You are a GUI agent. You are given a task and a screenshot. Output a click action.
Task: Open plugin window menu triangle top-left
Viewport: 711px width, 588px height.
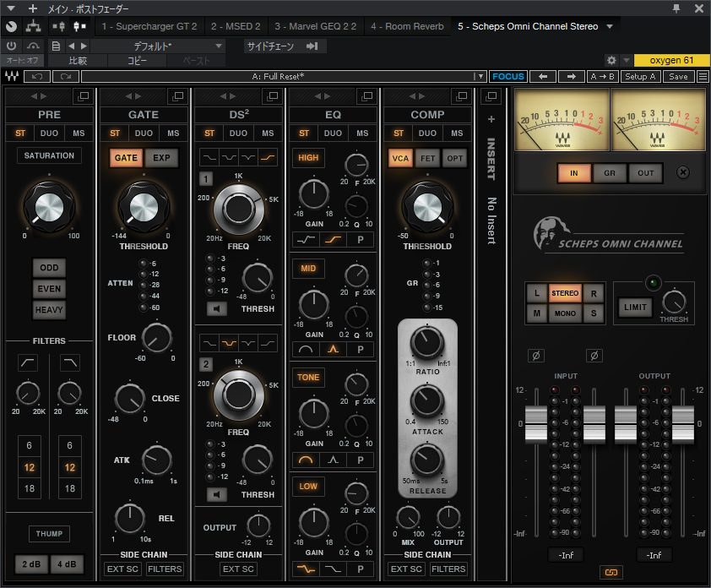coord(11,8)
